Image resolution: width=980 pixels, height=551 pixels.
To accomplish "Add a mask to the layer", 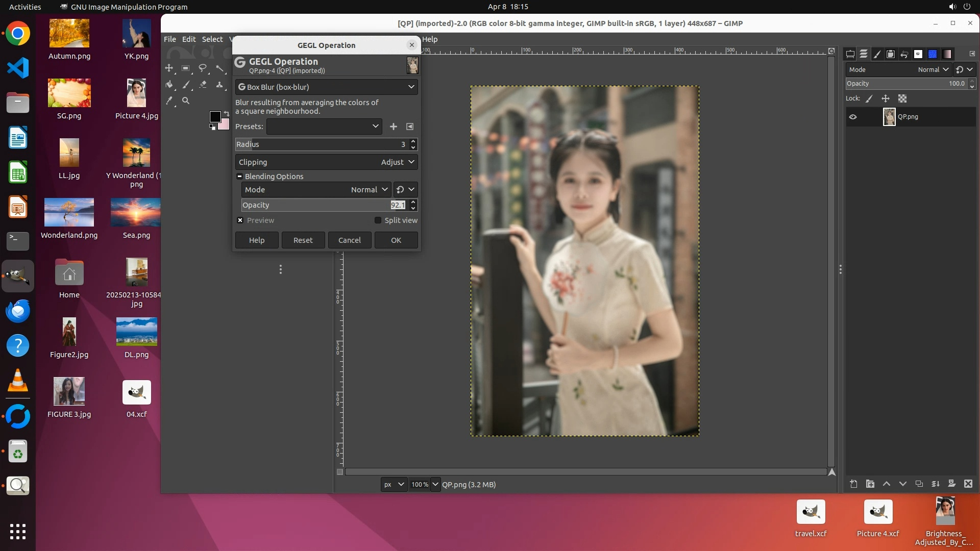I will (952, 484).
